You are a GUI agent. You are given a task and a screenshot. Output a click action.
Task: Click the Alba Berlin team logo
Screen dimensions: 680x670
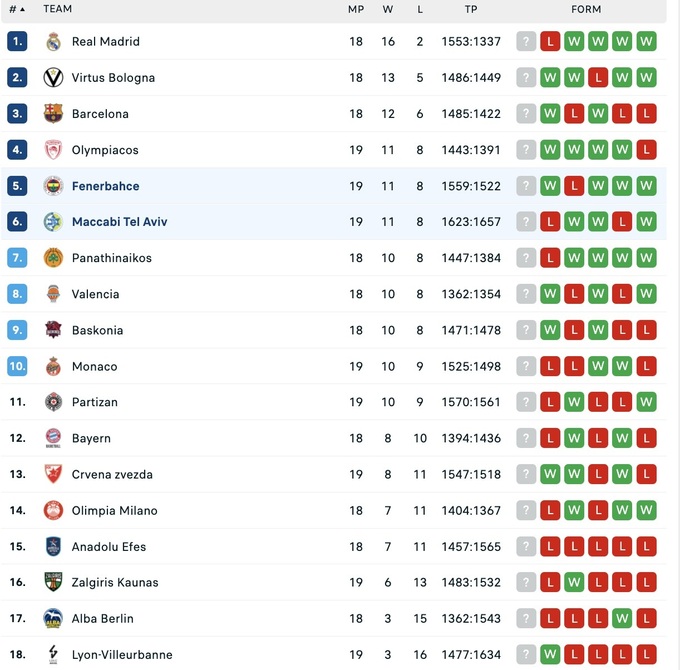tap(53, 618)
